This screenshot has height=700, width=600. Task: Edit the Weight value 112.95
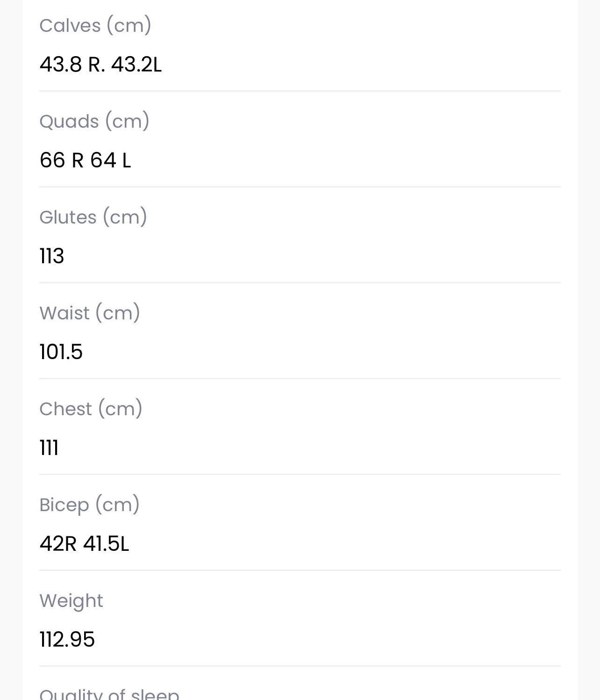(67, 639)
